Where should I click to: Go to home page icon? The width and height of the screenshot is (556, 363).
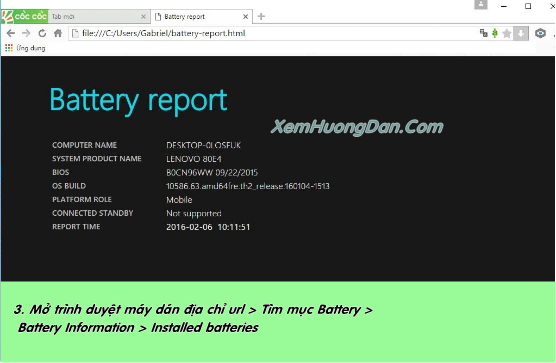pyautogui.click(x=58, y=33)
